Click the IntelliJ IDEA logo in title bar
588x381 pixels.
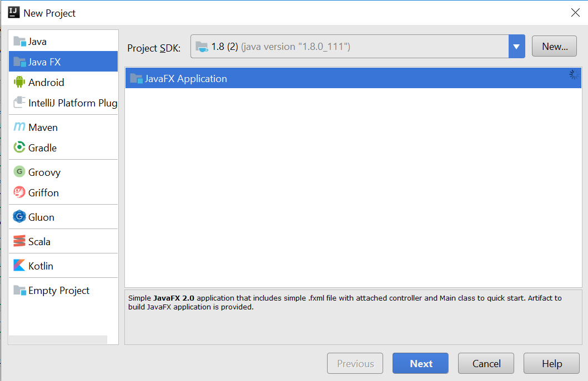pyautogui.click(x=14, y=12)
